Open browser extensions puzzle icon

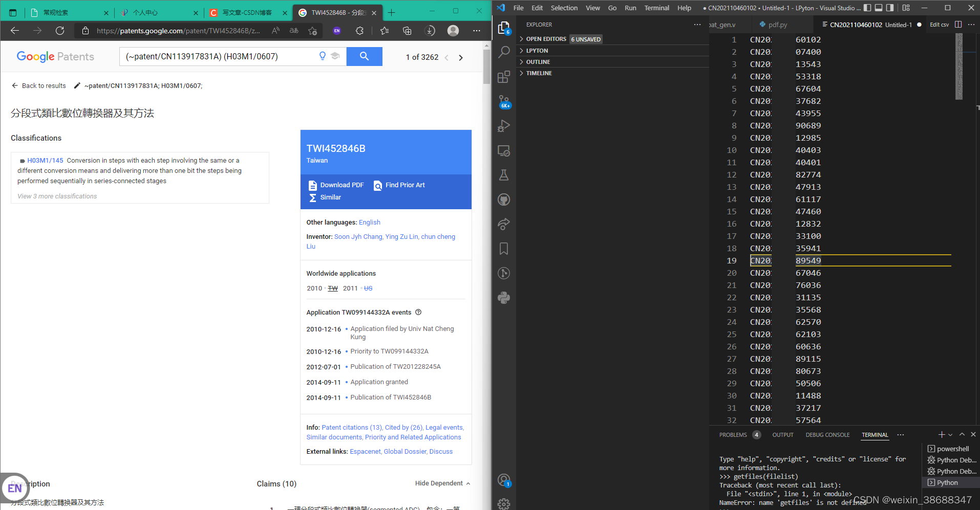pos(359,31)
